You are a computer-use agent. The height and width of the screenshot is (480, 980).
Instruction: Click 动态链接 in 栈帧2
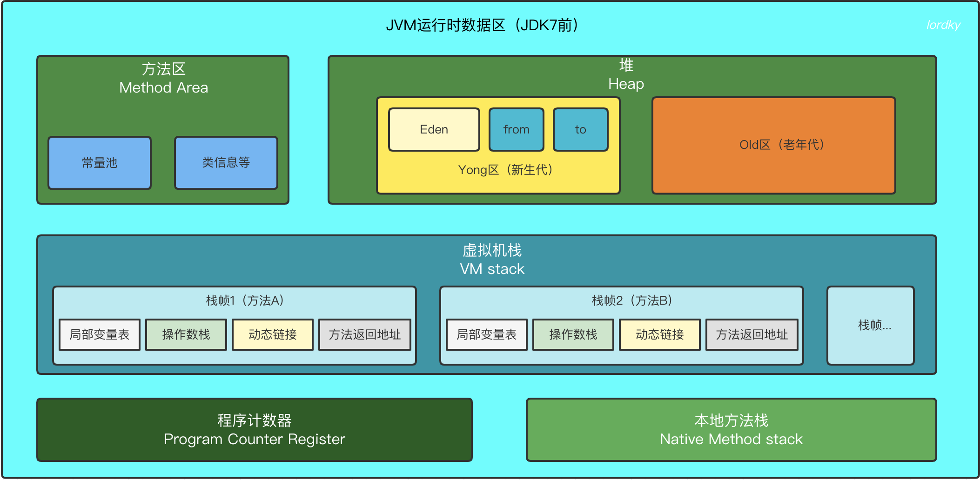tap(660, 334)
